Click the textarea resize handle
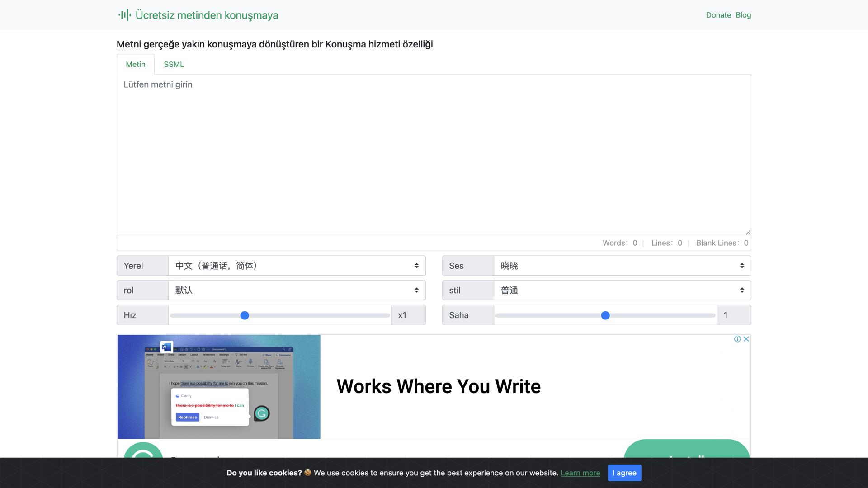The width and height of the screenshot is (868, 488). point(748,232)
